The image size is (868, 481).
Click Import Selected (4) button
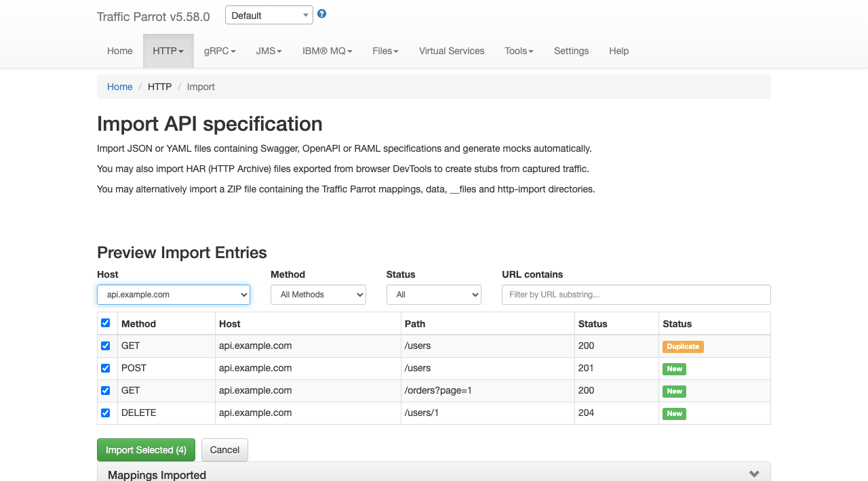[x=146, y=450]
